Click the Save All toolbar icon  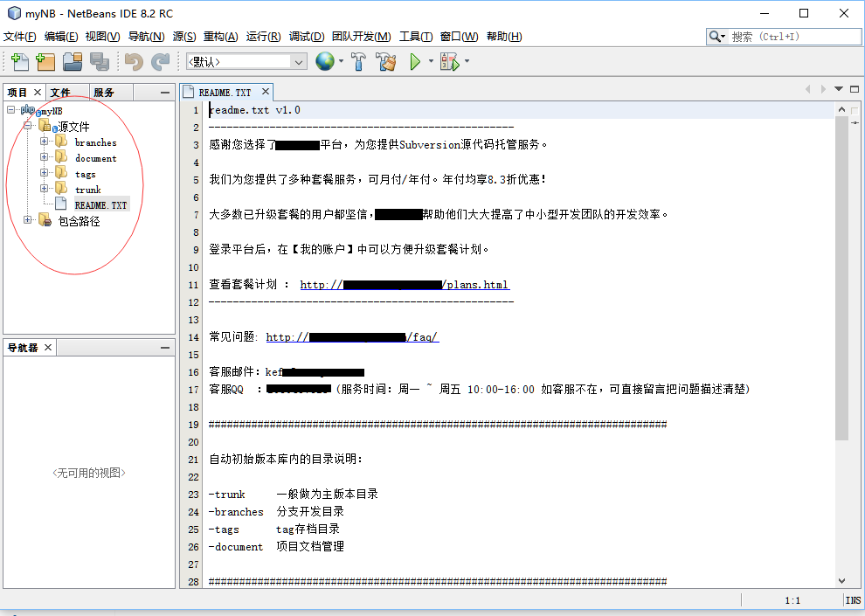100,62
